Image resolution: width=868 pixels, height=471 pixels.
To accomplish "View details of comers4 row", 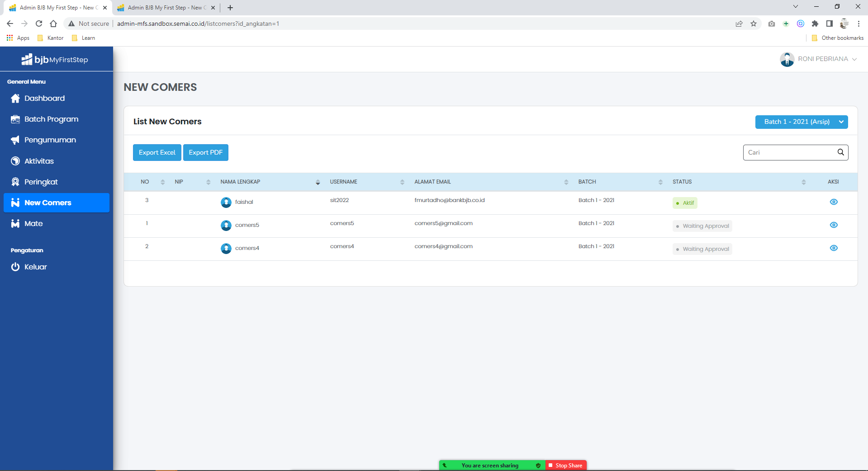I will (x=834, y=248).
